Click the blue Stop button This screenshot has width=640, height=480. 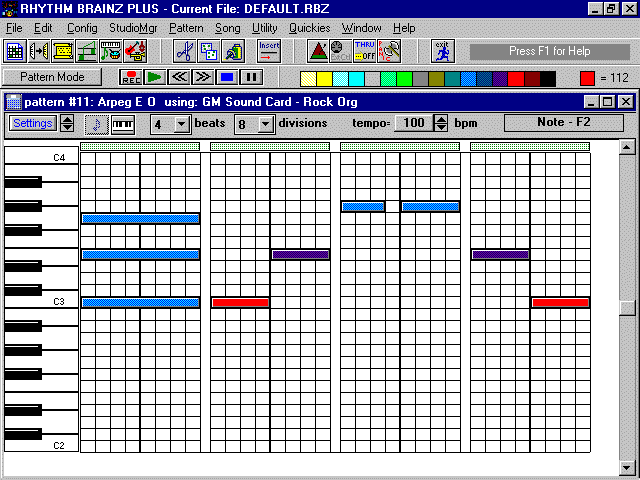[x=227, y=77]
